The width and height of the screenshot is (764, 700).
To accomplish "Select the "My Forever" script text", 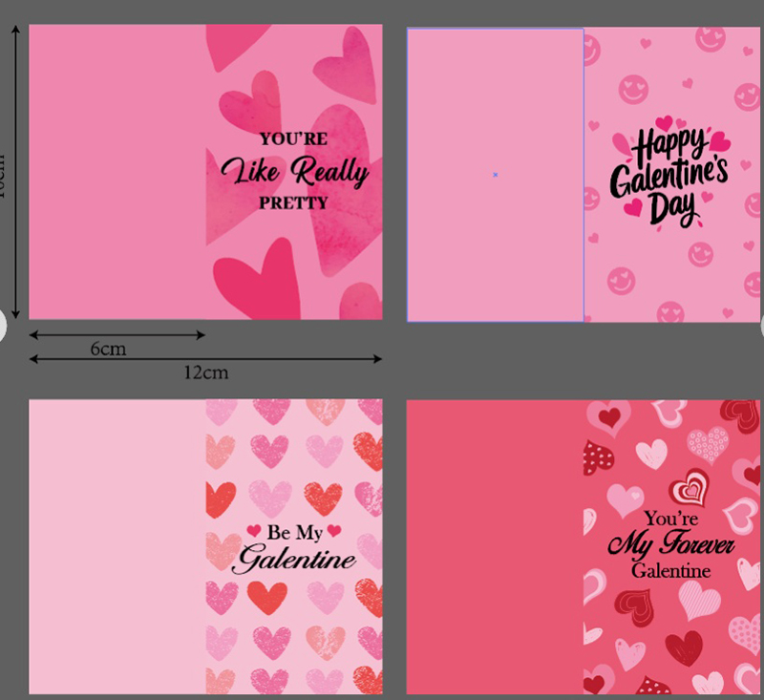I will tap(671, 545).
